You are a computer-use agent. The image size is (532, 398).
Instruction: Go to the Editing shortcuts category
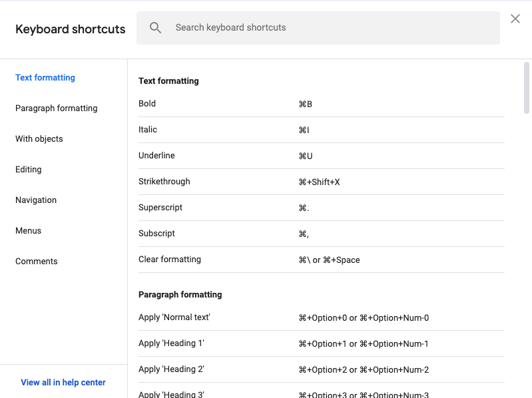29,170
